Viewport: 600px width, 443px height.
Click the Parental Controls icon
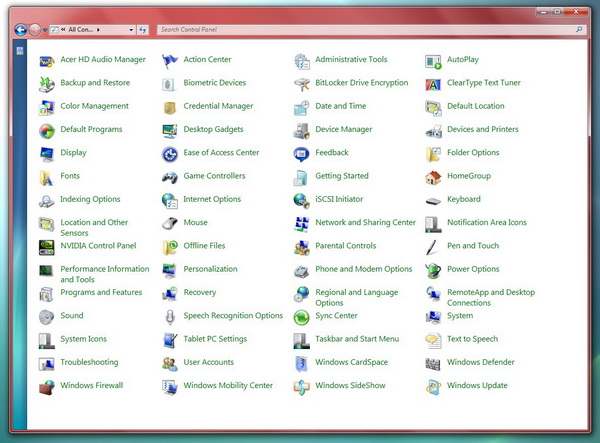tap(302, 246)
